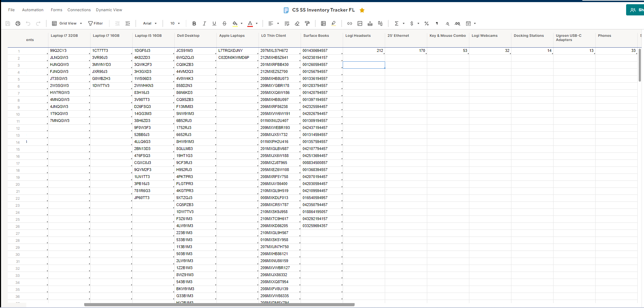Viewport: 644px width, 308px height.
Task: Click the Sum functions sigma icon
Action: point(397,23)
